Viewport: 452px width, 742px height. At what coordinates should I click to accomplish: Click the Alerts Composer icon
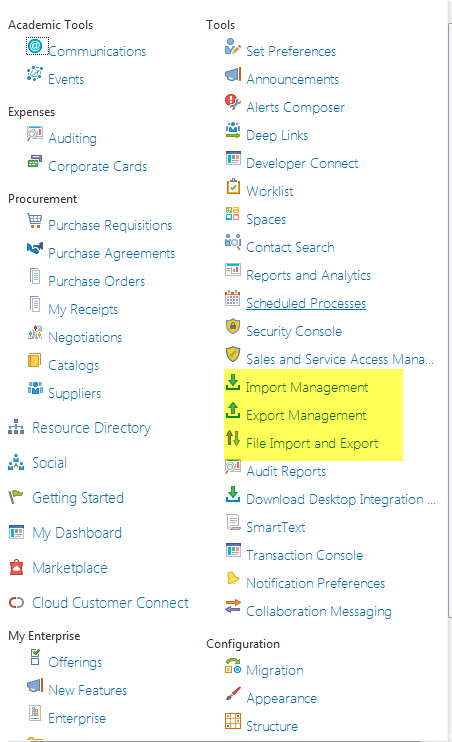(233, 102)
